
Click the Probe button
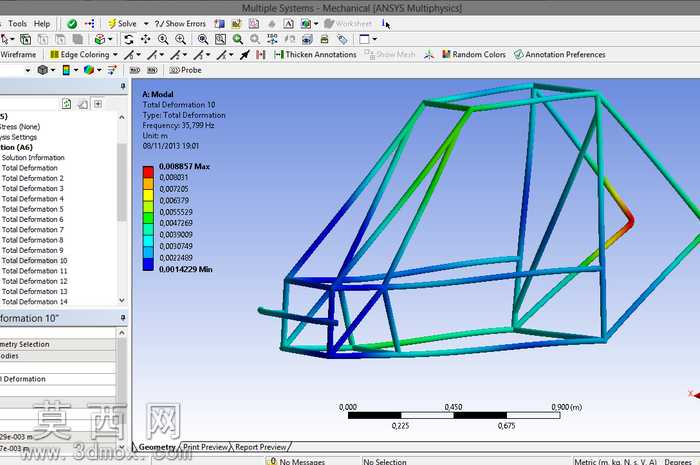click(x=186, y=70)
